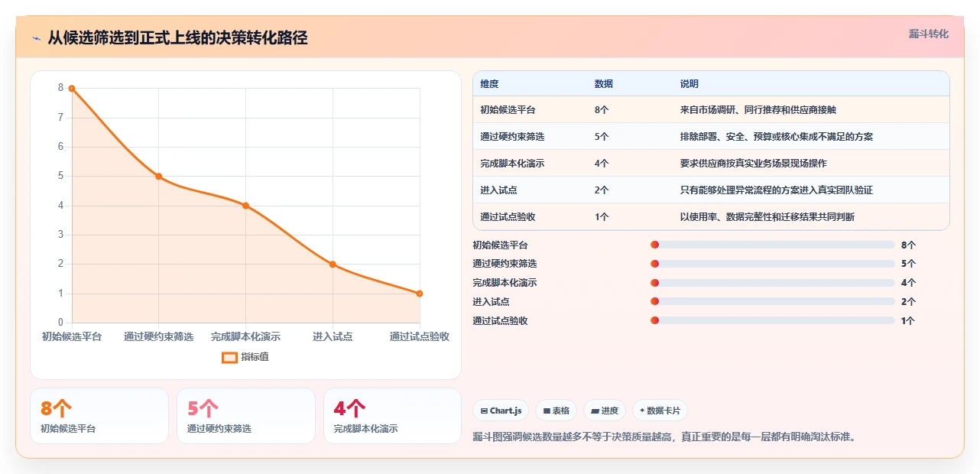Toggle the 指标值 legend swatch
Image resolution: width=980 pixels, height=474 pixels.
pyautogui.click(x=229, y=357)
